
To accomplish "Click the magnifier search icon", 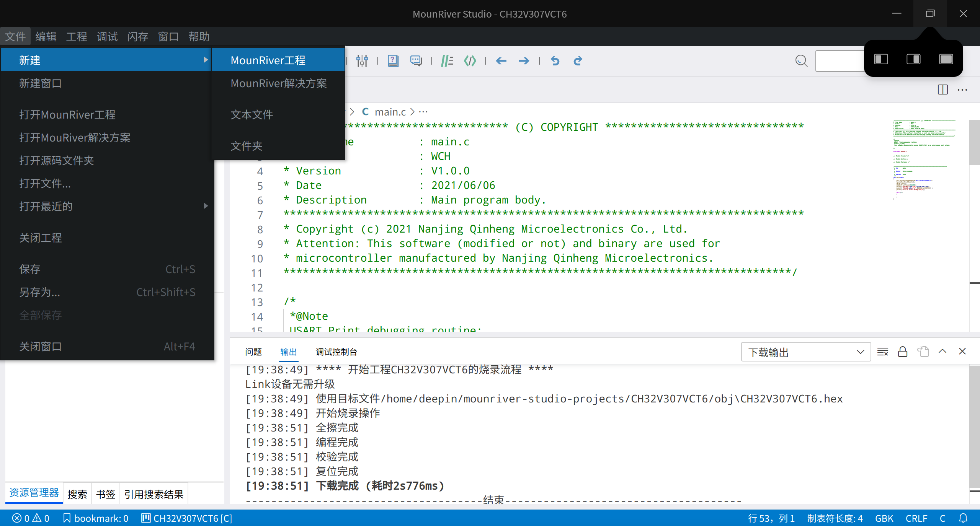I will 801,60.
